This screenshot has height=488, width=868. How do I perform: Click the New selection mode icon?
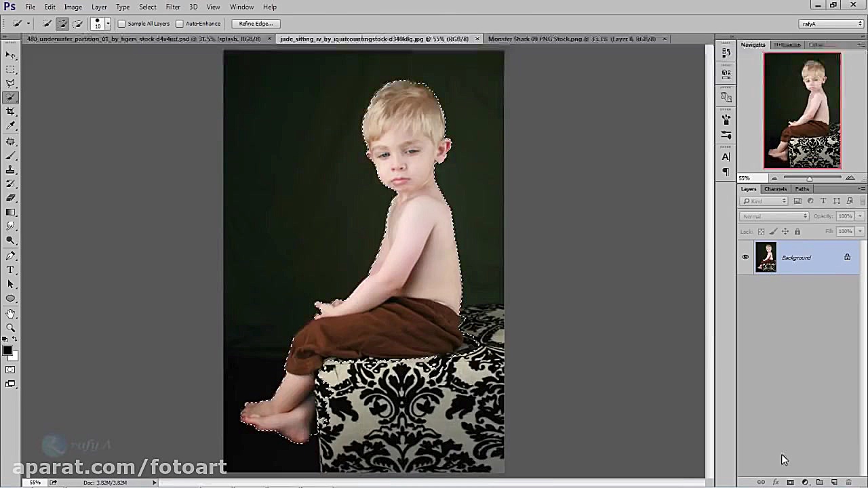[x=47, y=24]
